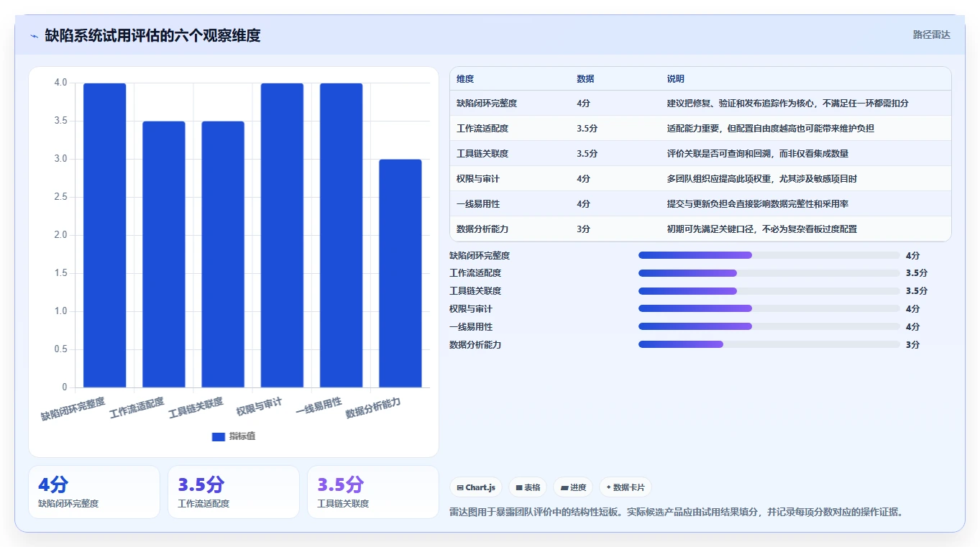Click the 数据分析能力 progress bar
This screenshot has height=547, width=980.
pos(769,345)
